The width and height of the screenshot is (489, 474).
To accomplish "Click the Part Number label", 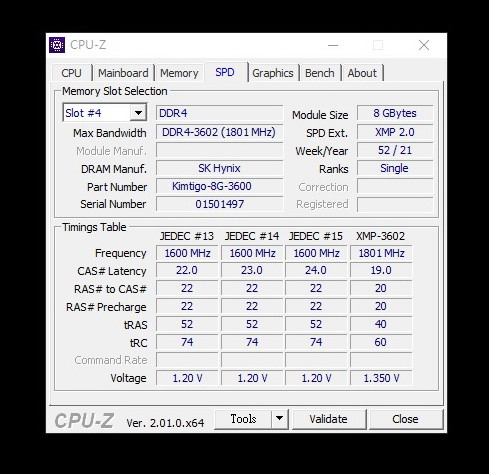I will coord(117,187).
